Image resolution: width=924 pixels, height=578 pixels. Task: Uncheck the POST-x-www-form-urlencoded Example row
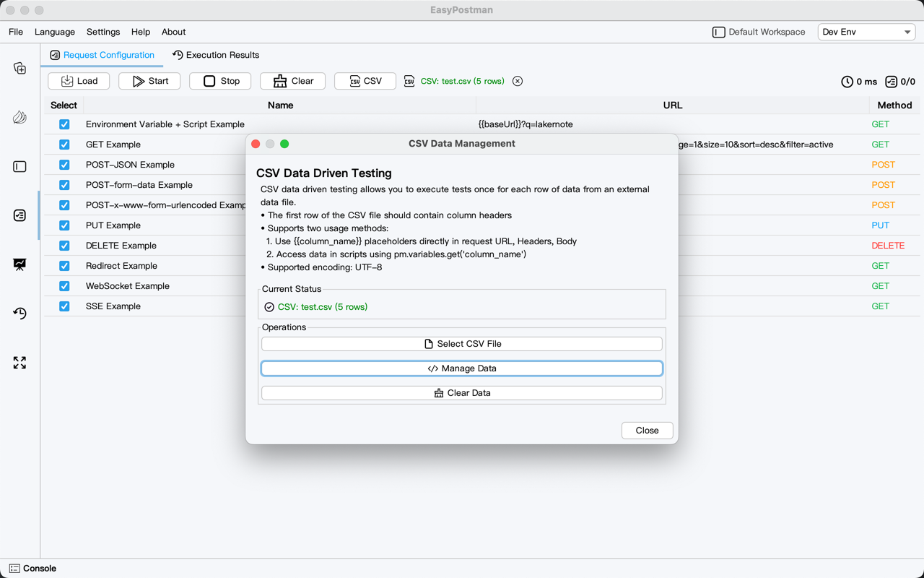coord(64,205)
